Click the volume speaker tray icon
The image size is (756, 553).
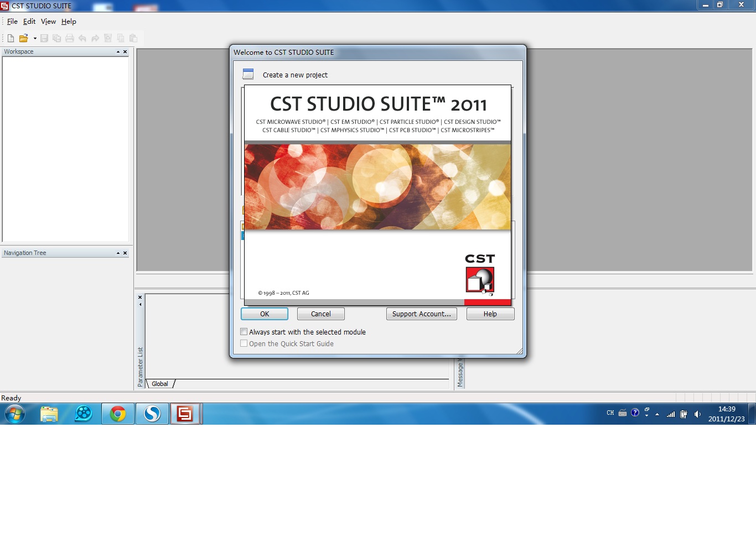697,414
